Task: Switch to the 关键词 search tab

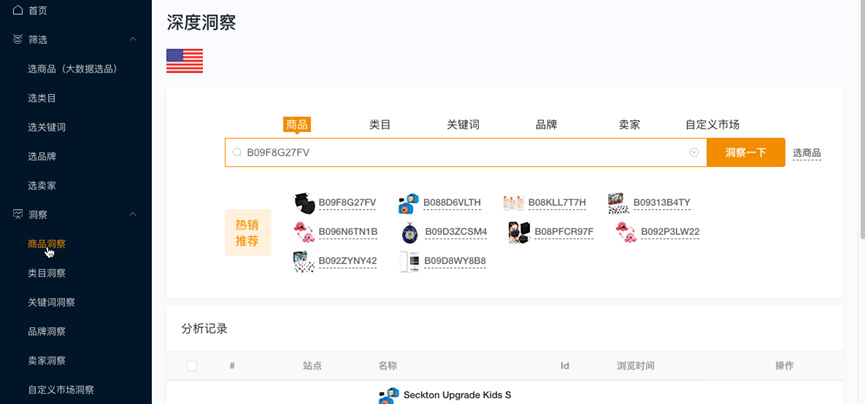Action: click(463, 125)
